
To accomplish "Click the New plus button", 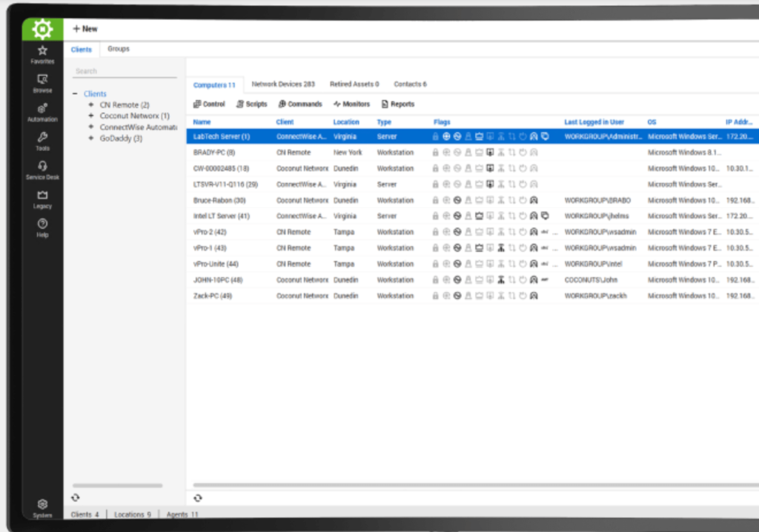I will point(85,29).
